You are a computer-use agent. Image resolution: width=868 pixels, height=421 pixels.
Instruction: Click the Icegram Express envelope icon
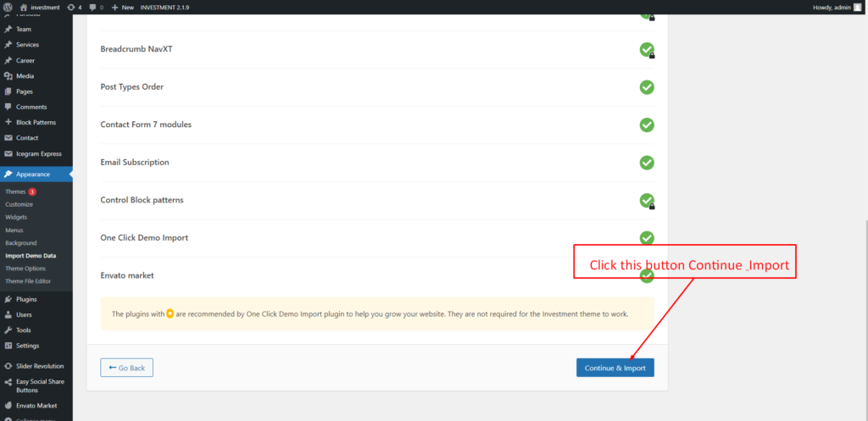click(x=8, y=154)
